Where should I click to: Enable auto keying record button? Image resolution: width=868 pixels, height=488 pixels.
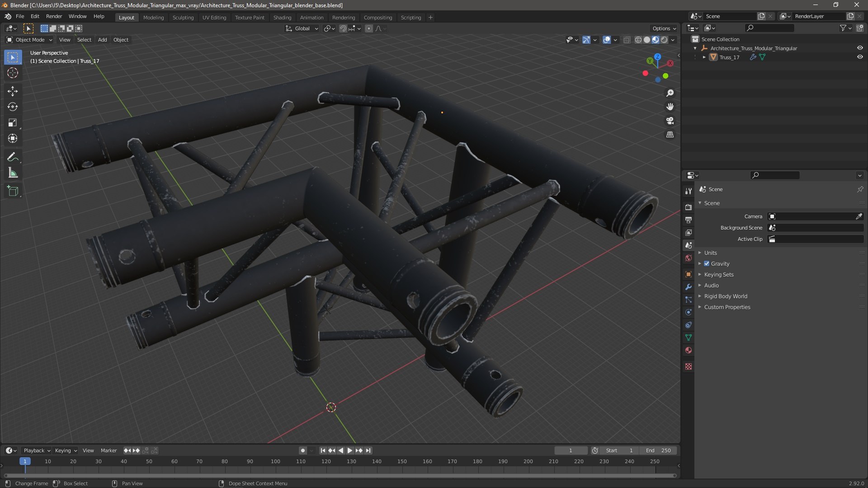(x=303, y=450)
